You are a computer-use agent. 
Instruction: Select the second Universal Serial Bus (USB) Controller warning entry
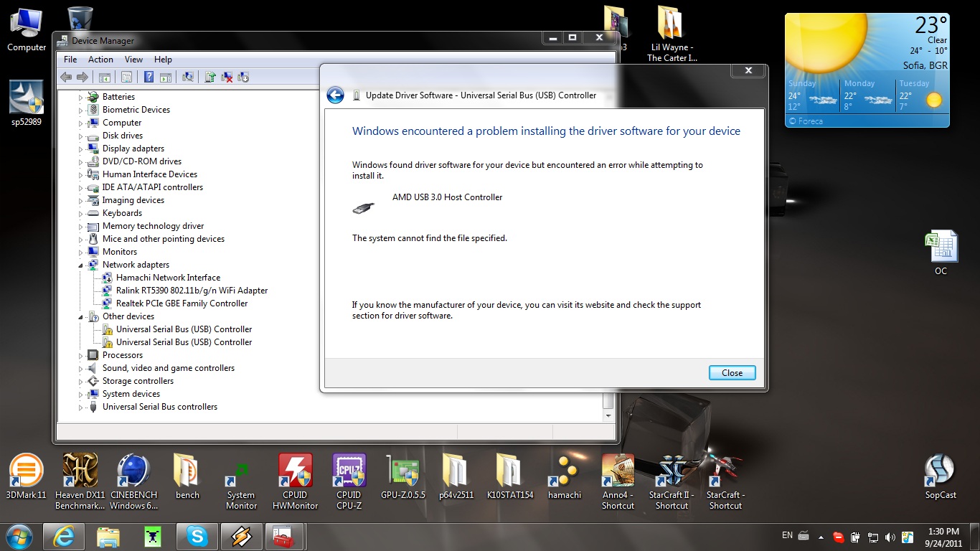click(x=184, y=342)
